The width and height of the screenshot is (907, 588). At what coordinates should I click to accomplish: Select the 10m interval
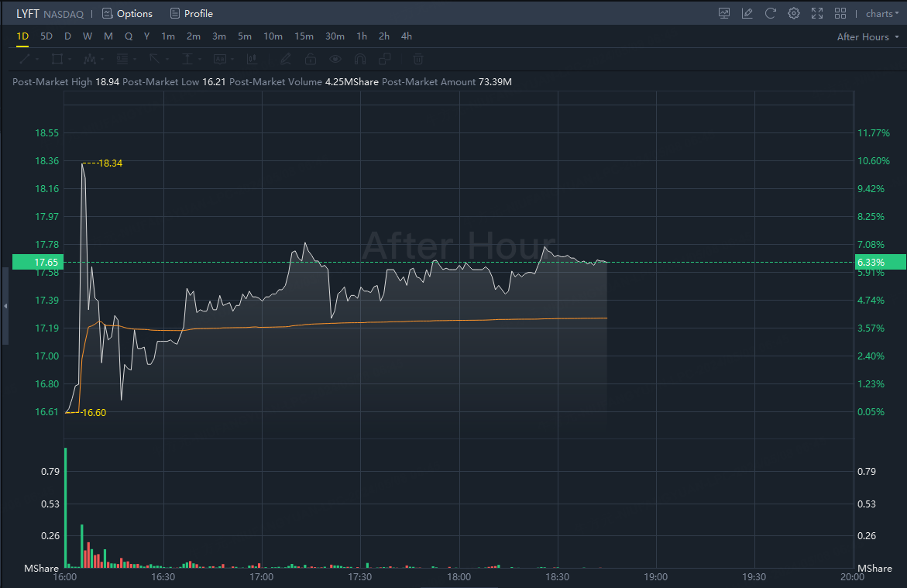coord(273,36)
